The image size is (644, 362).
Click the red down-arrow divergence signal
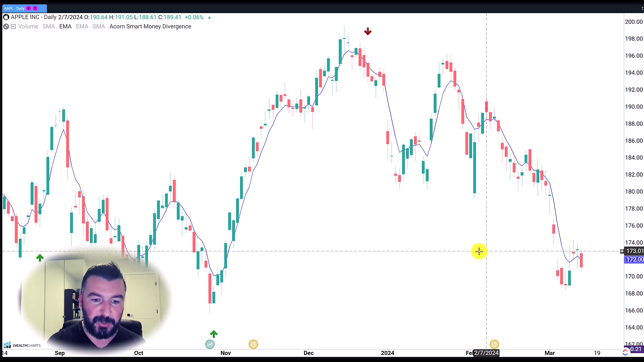(x=368, y=32)
